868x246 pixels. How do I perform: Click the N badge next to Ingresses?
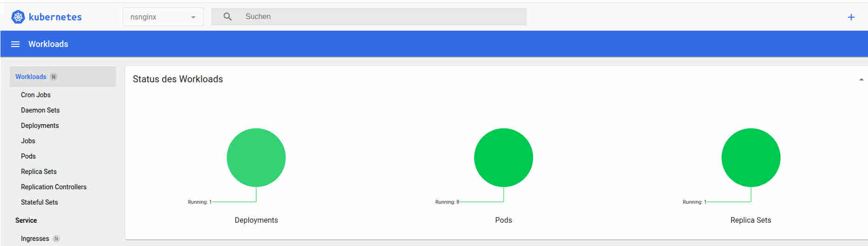pos(56,239)
